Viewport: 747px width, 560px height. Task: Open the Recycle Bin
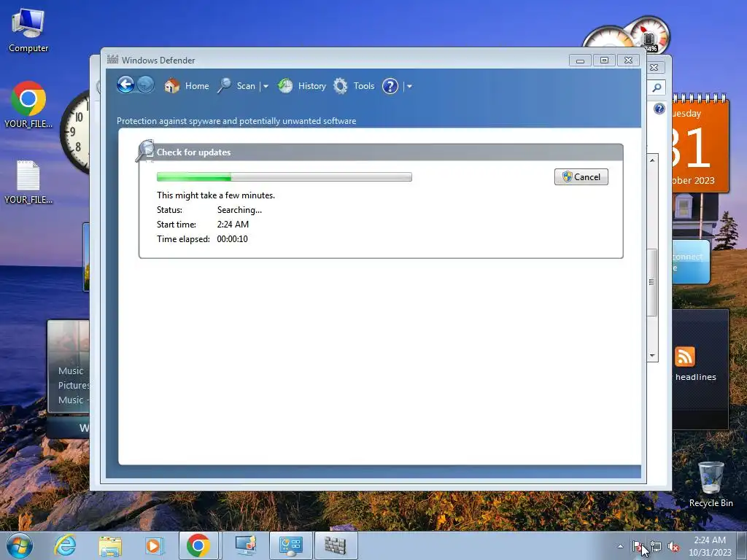(x=711, y=484)
